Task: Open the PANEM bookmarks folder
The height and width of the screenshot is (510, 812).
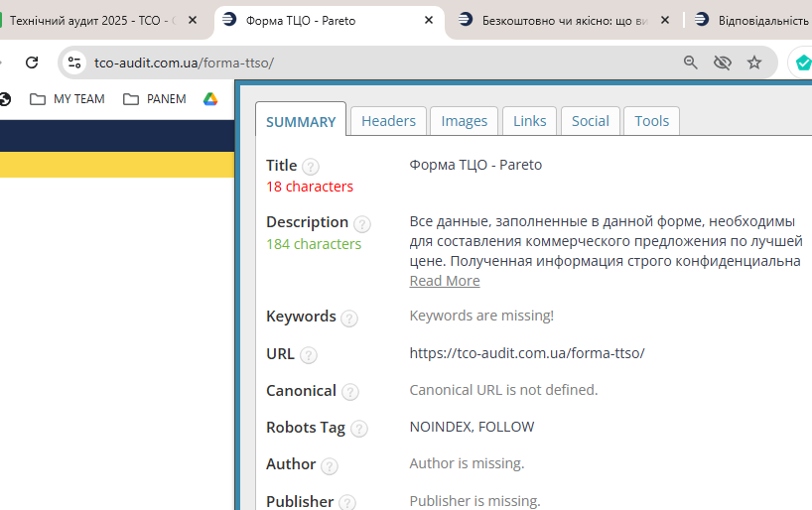Action: tap(157, 99)
